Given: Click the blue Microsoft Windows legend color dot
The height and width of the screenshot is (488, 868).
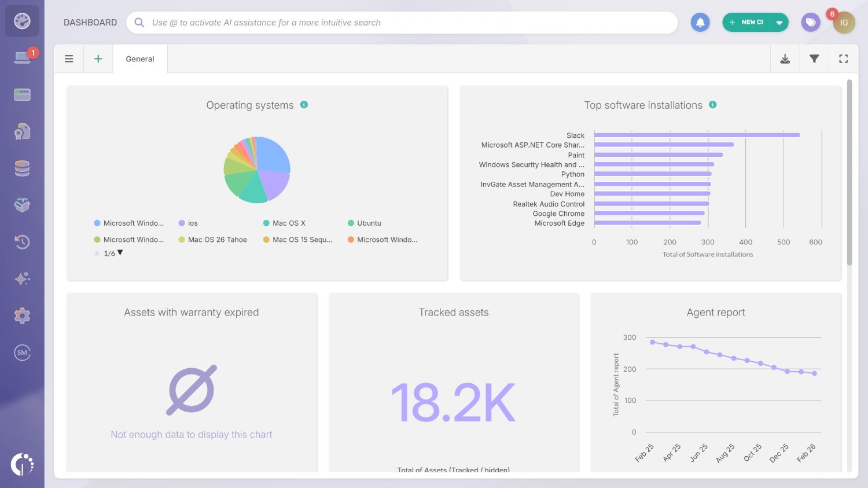Looking at the screenshot, I should (x=97, y=223).
